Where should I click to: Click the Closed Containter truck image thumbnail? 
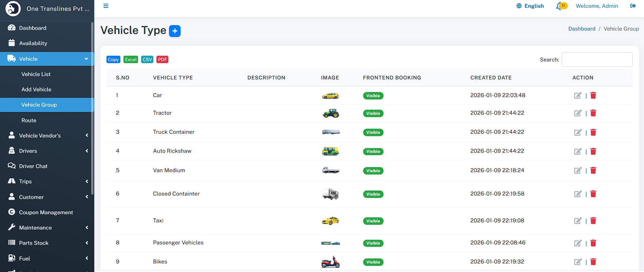pyautogui.click(x=331, y=194)
